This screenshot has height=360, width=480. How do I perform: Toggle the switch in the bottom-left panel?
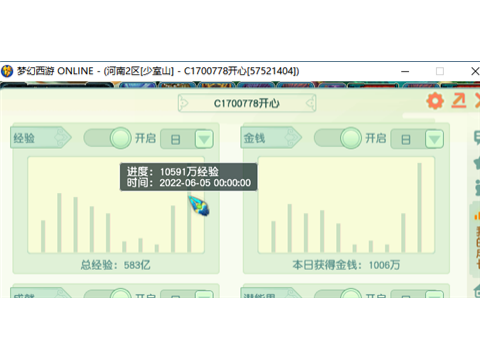107,293
